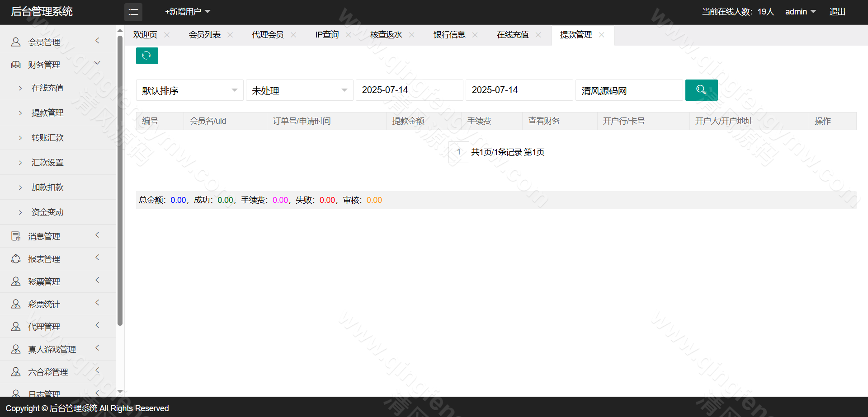Expand the +新增用户 dropdown menu
The width and height of the screenshot is (868, 417).
pos(188,12)
